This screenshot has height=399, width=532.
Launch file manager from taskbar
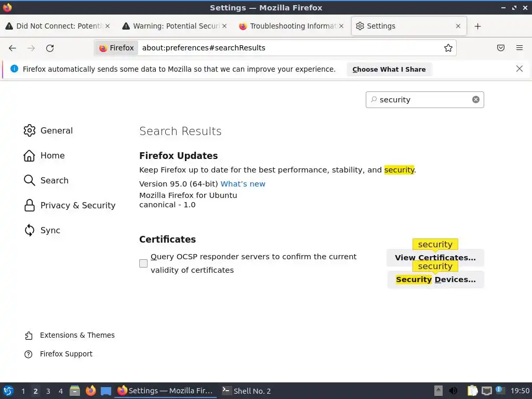click(75, 391)
